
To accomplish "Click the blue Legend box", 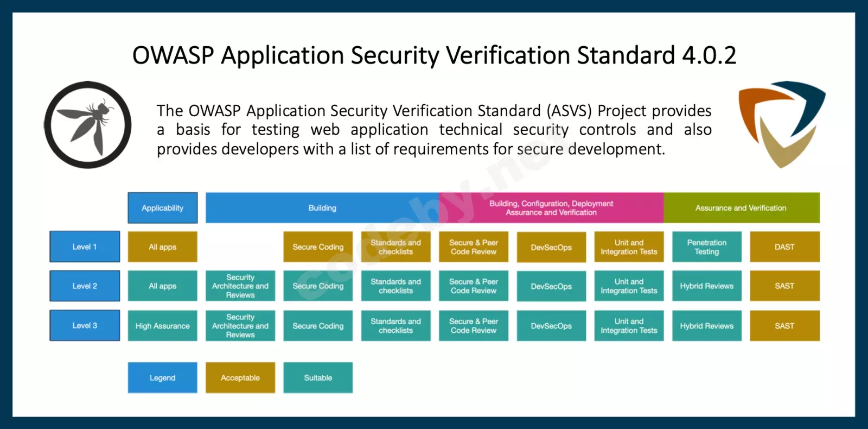I will (x=163, y=377).
